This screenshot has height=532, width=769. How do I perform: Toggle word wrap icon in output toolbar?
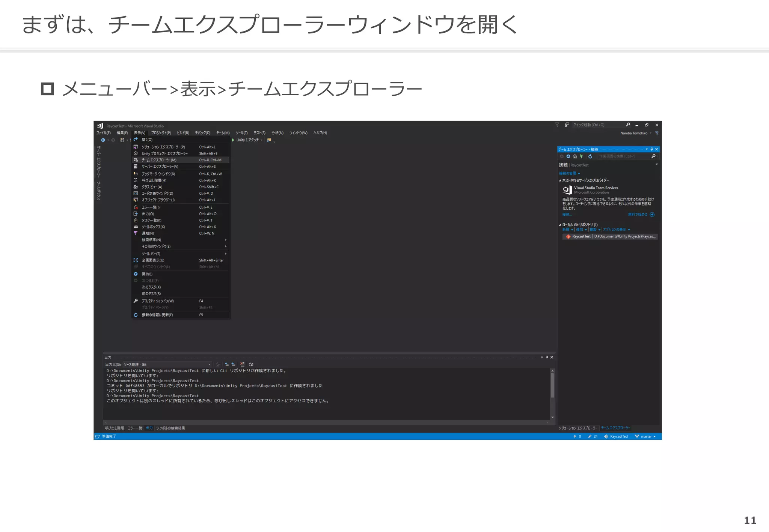click(251, 364)
